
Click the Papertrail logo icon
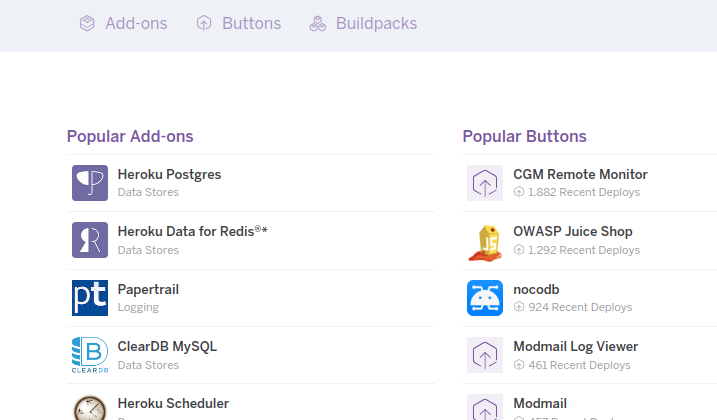click(90, 298)
